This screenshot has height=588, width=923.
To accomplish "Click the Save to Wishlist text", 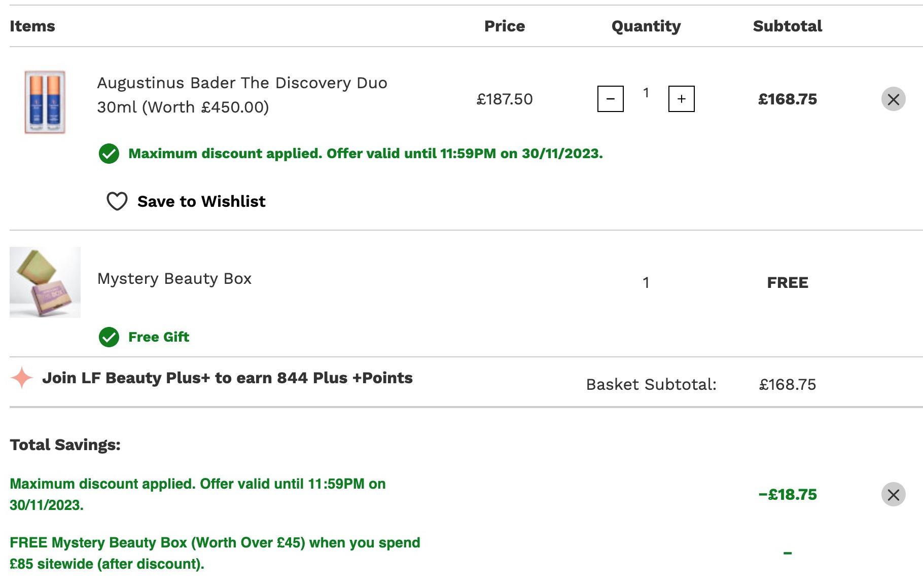I will tap(201, 201).
